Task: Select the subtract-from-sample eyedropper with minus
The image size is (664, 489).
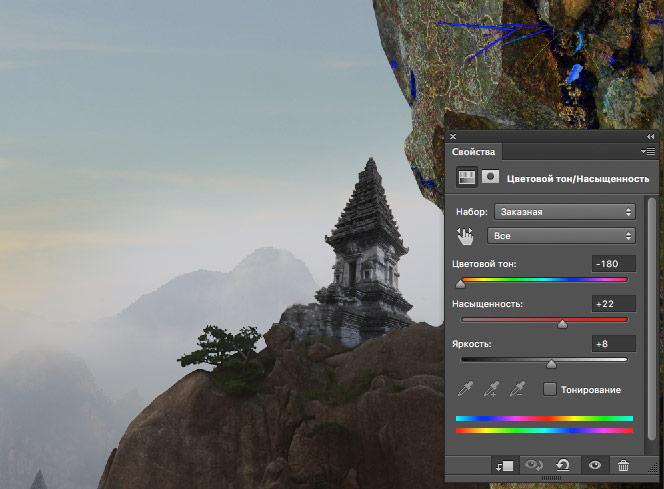Action: pyautogui.click(x=517, y=389)
